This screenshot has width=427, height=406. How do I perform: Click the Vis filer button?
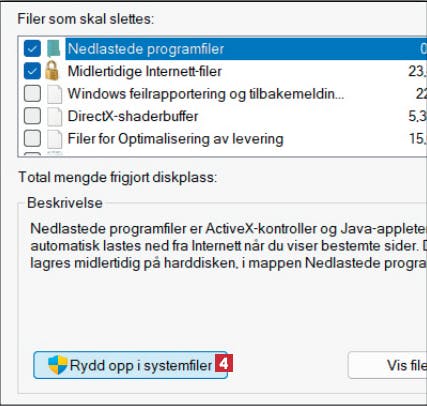tap(388, 365)
